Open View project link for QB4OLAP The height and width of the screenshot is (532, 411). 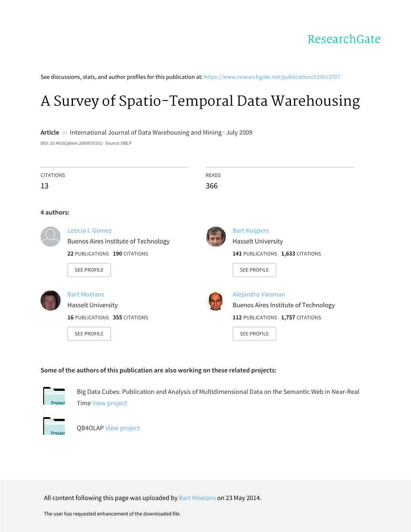pos(123,428)
